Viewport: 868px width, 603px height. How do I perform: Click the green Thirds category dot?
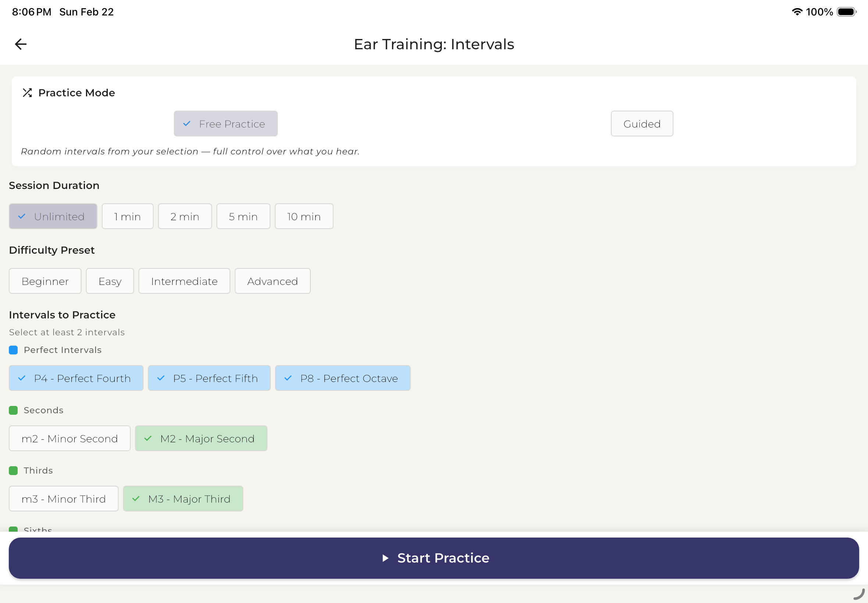(13, 470)
